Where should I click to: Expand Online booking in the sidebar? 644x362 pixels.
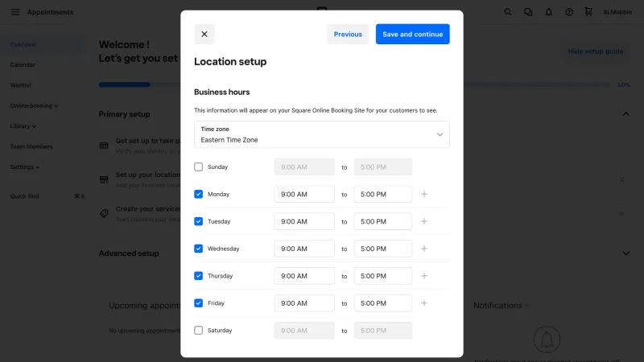coord(34,105)
